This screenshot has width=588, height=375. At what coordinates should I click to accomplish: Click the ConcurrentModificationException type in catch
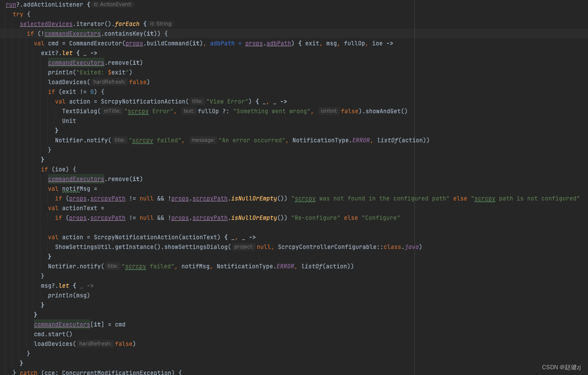tap(117, 372)
